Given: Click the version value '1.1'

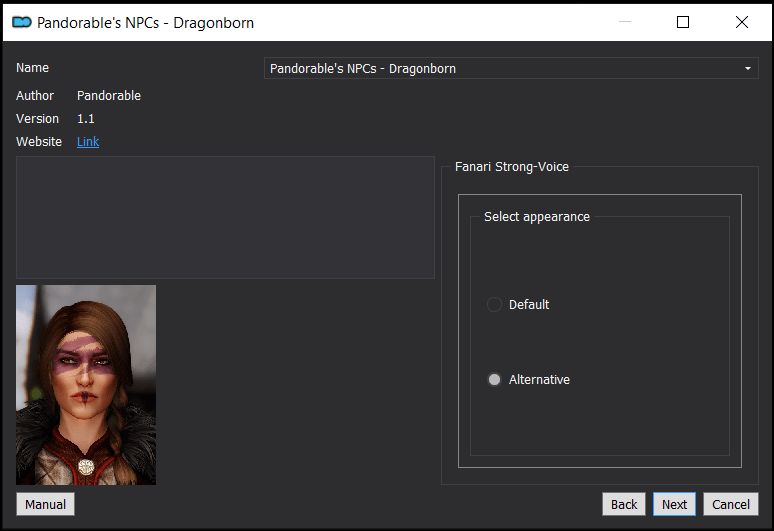Looking at the screenshot, I should click(85, 119).
